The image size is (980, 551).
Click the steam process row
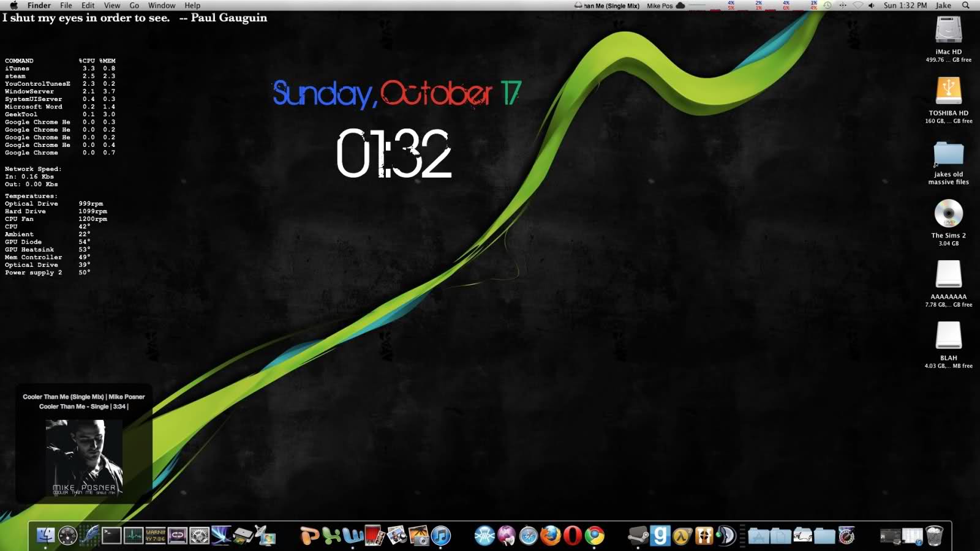tap(60, 76)
